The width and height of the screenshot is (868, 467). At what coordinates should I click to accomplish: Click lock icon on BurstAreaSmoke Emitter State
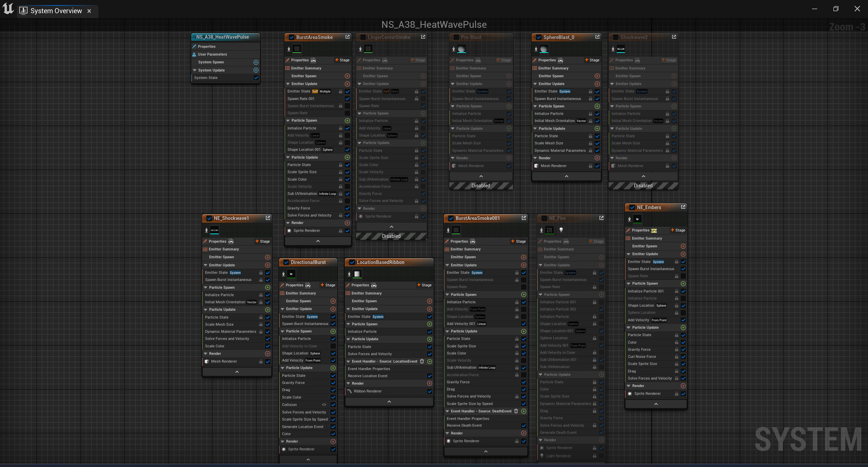pyautogui.click(x=340, y=92)
